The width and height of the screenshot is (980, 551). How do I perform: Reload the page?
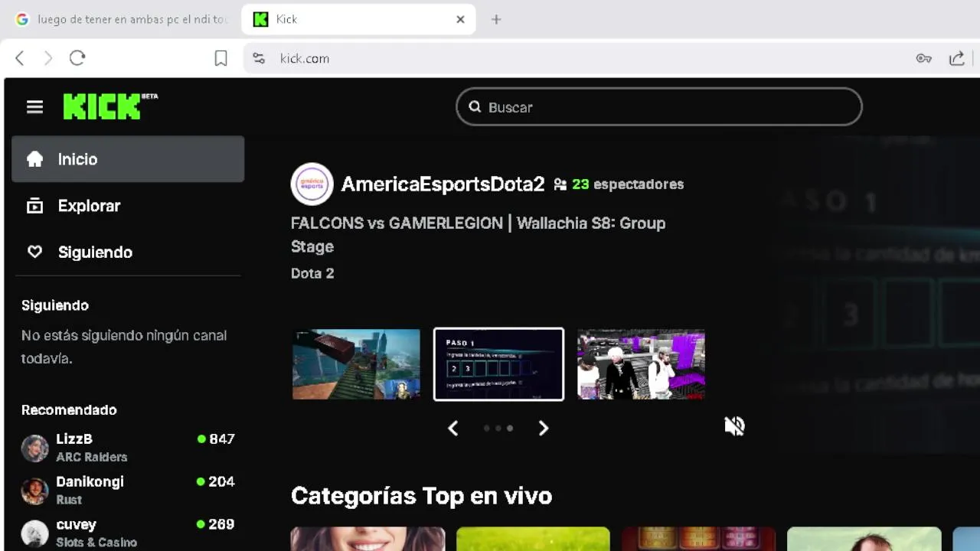coord(77,58)
